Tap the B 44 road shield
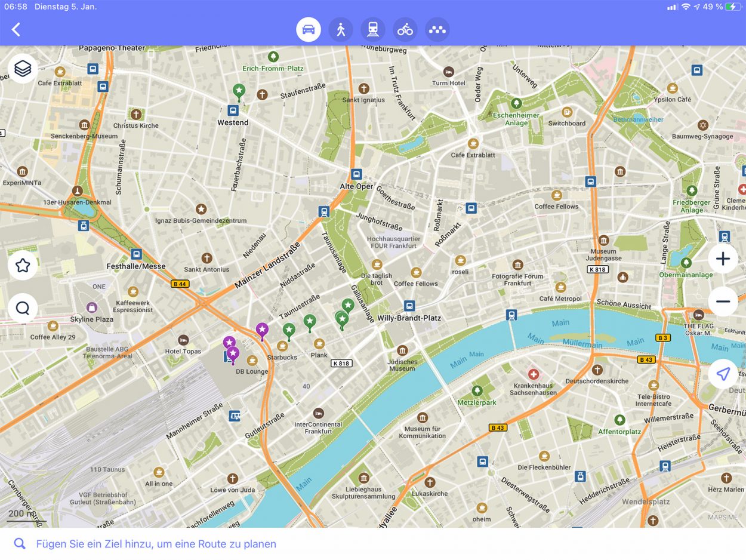The height and width of the screenshot is (560, 746). click(180, 284)
